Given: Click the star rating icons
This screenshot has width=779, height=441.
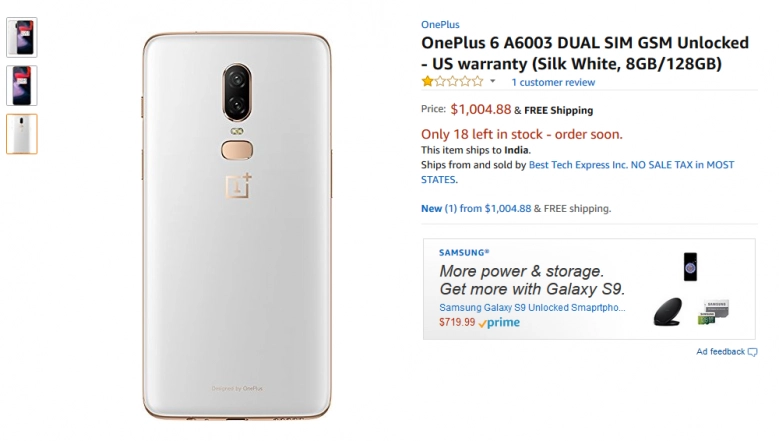Looking at the screenshot, I should (x=452, y=81).
